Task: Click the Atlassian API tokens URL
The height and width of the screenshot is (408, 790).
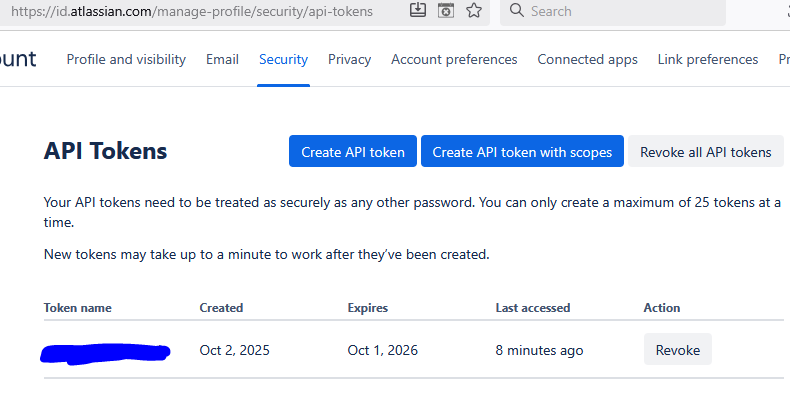Action: pos(192,11)
